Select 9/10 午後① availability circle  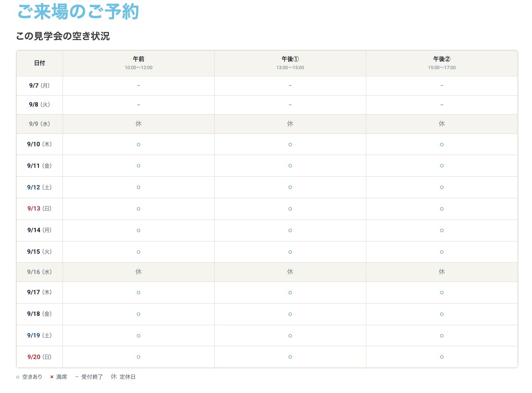(290, 145)
